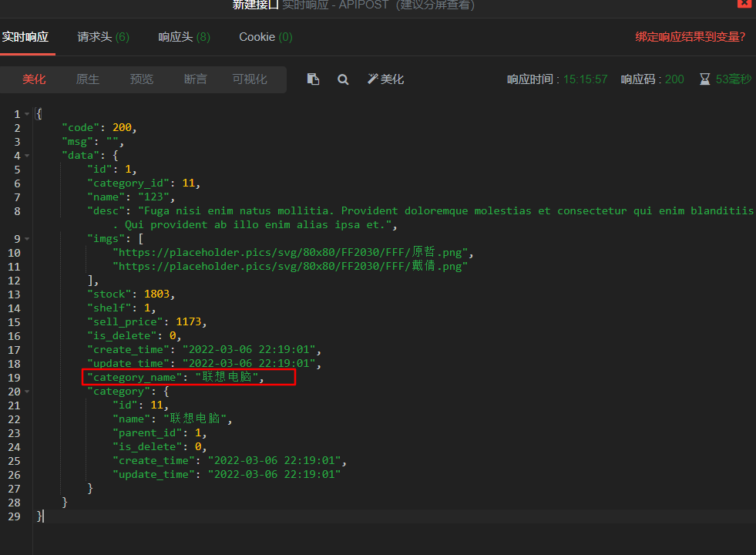Image resolution: width=756 pixels, height=555 pixels.
Task: Switch to the 原生 raw view
Action: [87, 79]
